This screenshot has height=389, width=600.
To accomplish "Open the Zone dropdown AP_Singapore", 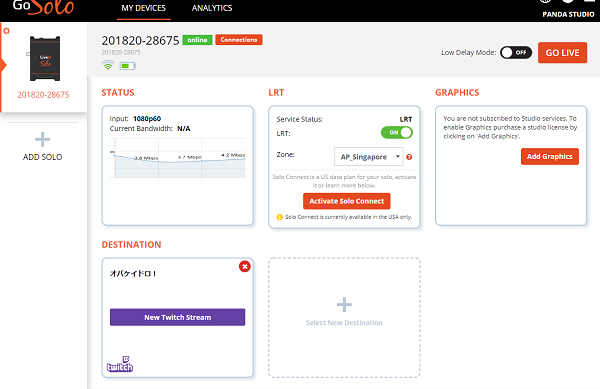I will [368, 157].
